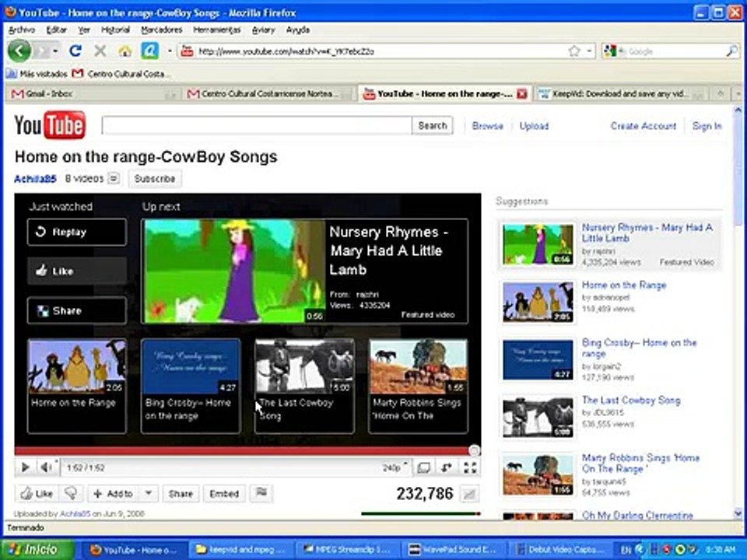This screenshot has width=747, height=560.
Task: Open Upload link
Action: coord(534,126)
